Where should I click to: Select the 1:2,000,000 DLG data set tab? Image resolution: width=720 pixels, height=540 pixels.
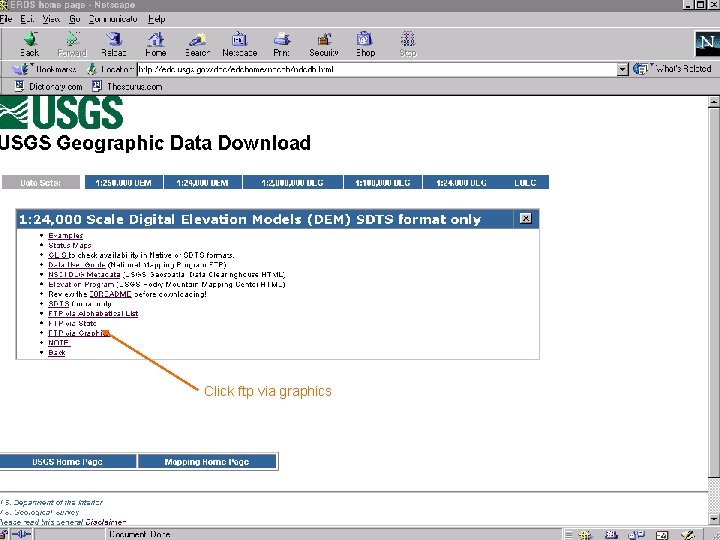click(292, 182)
